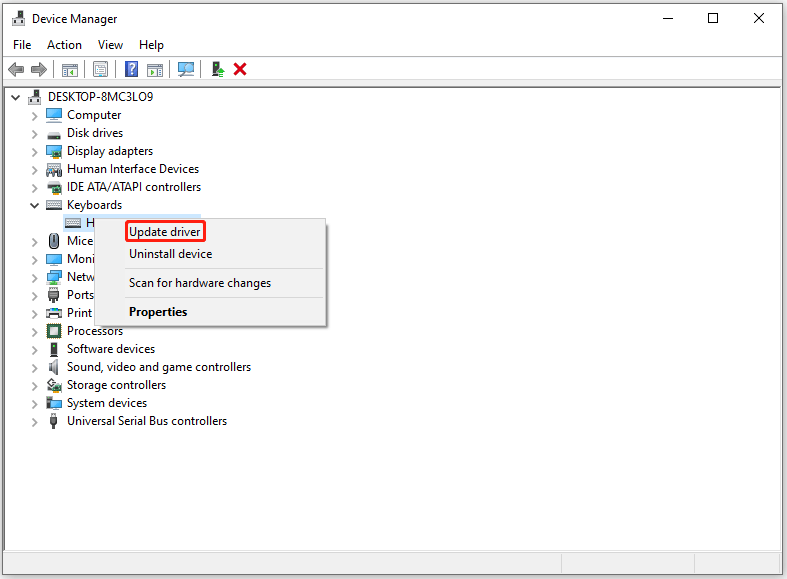Collapse the DESKTOP-8MC3LO9 root node
Screen dimensions: 787x579
(x=16, y=97)
